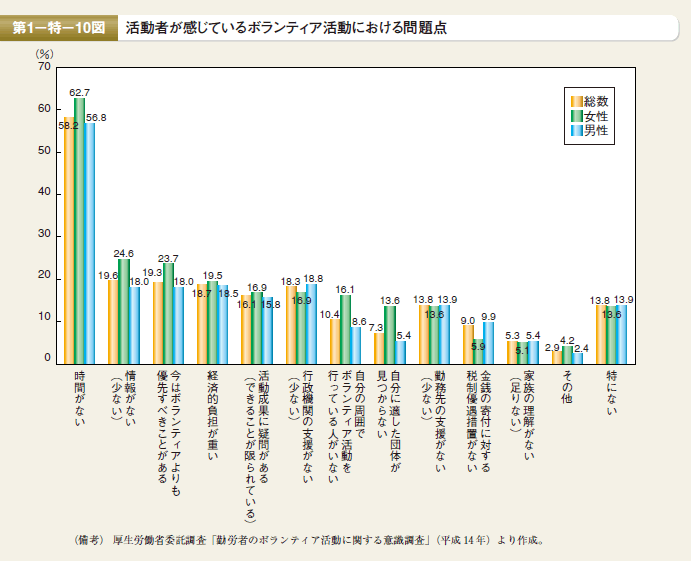
Task: Click the 30 y-axis tick label
Action: click(x=45, y=234)
